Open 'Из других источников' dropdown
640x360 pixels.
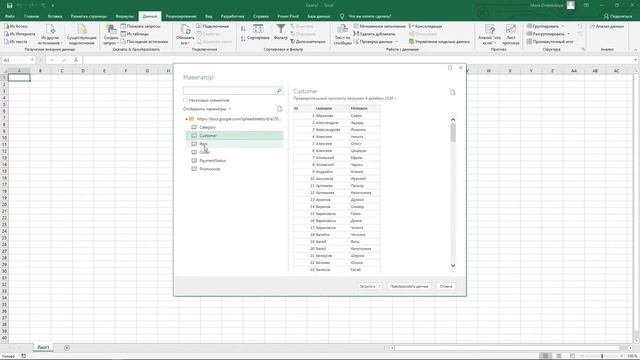51,34
